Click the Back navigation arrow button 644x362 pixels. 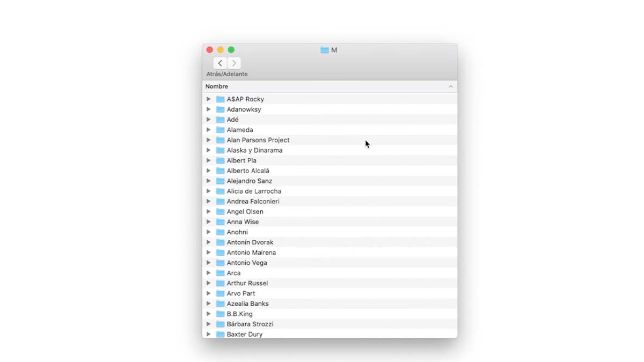click(x=220, y=63)
